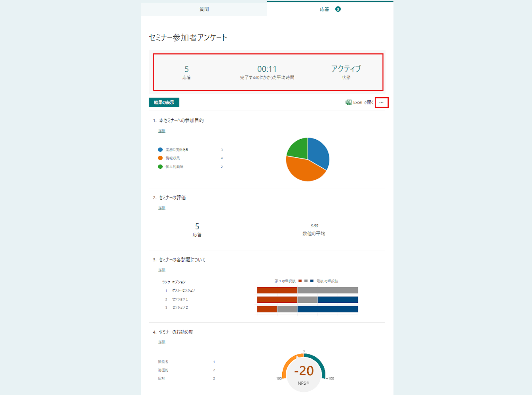Open 詳細 link under セミナーの各話題について
The width and height of the screenshot is (532, 395).
point(162,270)
